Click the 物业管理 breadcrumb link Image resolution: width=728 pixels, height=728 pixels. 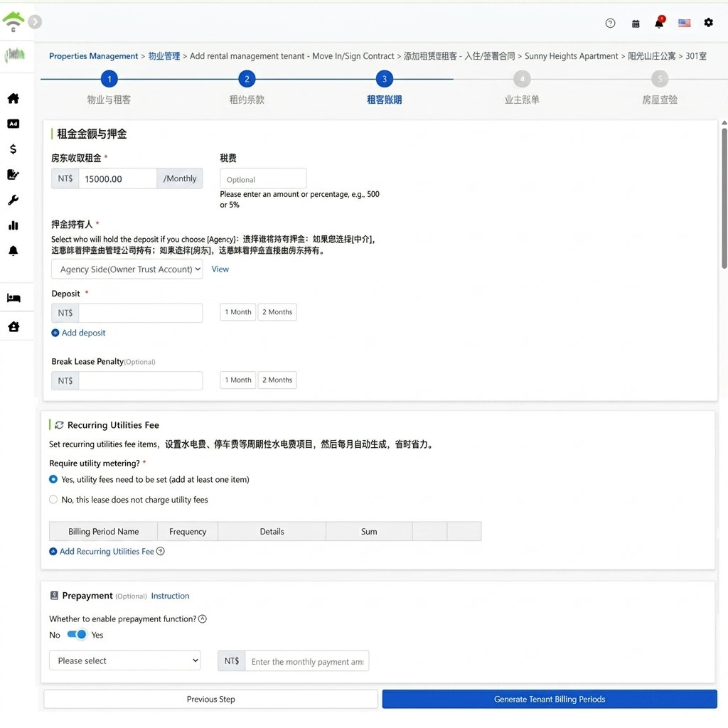point(164,56)
